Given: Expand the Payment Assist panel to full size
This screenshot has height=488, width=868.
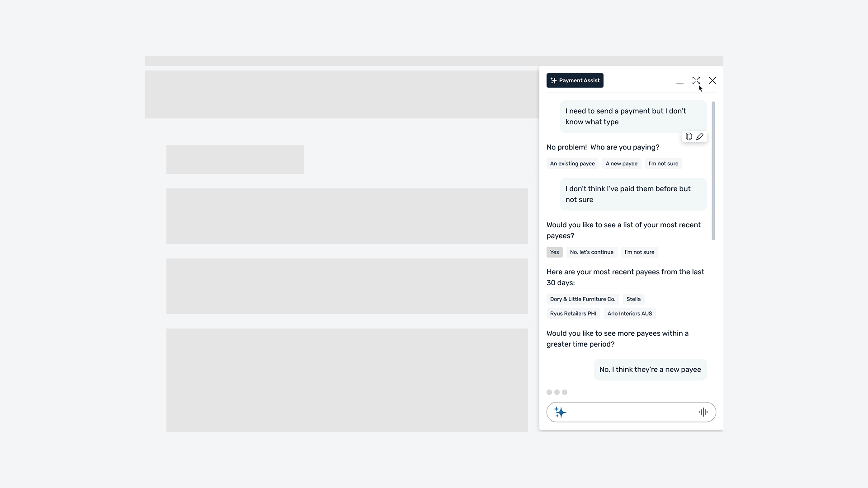Looking at the screenshot, I should click(x=696, y=80).
